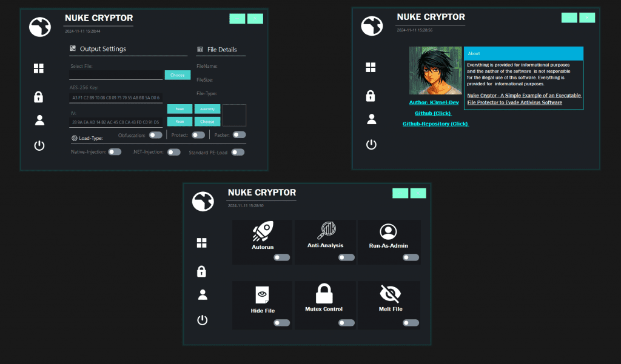Toggle the Packer switch
This screenshot has width=621, height=364.
click(x=239, y=135)
